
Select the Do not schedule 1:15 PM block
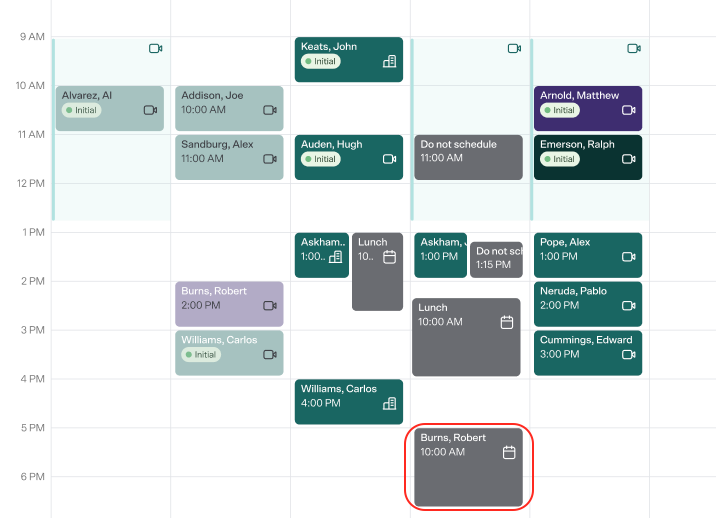pos(496,260)
